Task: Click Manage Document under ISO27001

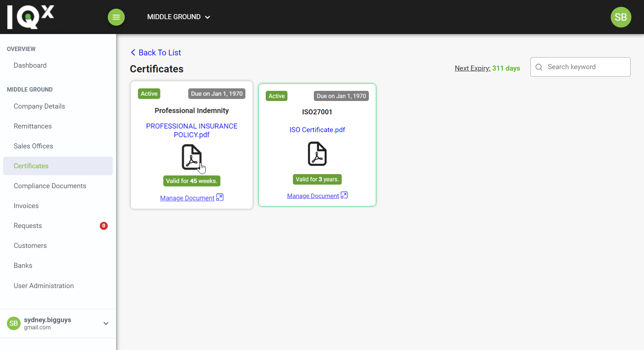Action: (313, 196)
